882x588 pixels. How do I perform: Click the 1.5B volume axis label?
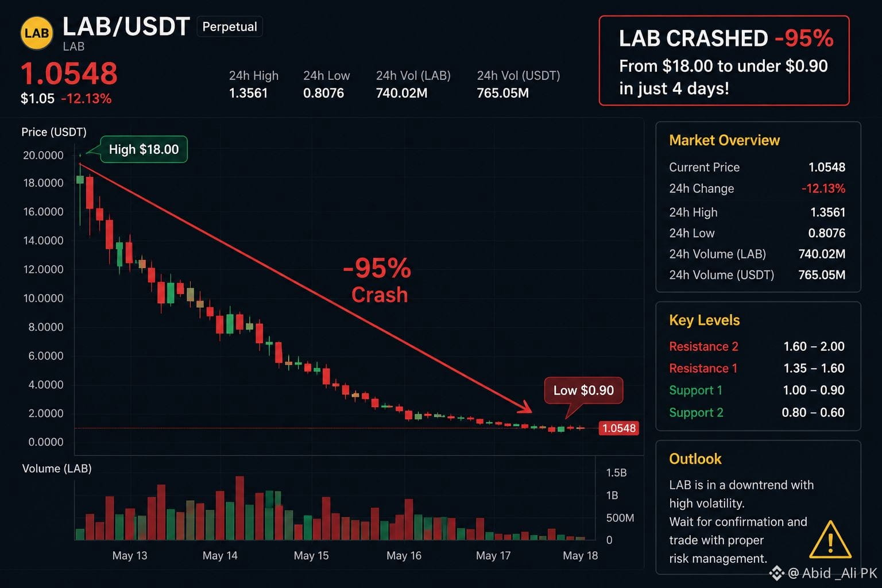(x=616, y=473)
